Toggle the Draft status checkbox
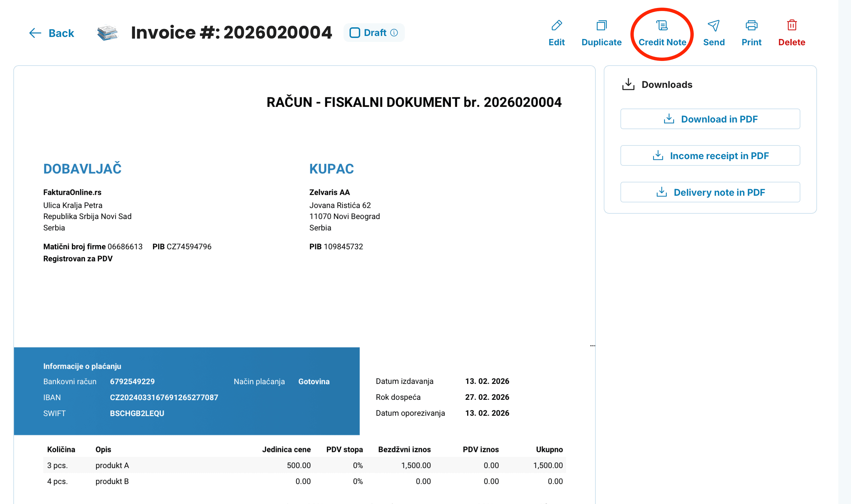Image resolution: width=851 pixels, height=504 pixels. tap(355, 33)
